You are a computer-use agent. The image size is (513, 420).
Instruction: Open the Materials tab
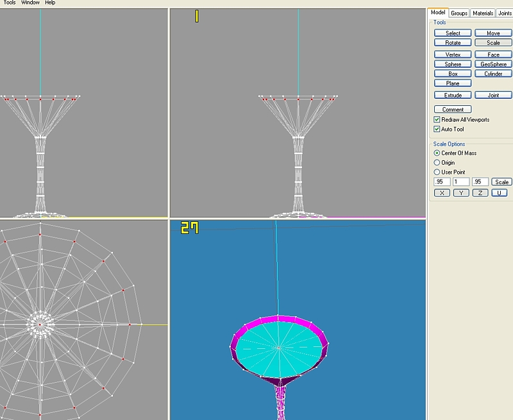click(482, 13)
